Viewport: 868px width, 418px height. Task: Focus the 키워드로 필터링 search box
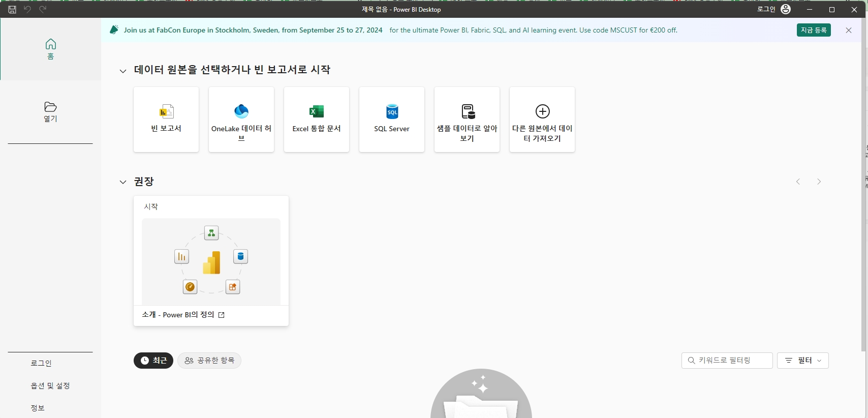pos(727,361)
